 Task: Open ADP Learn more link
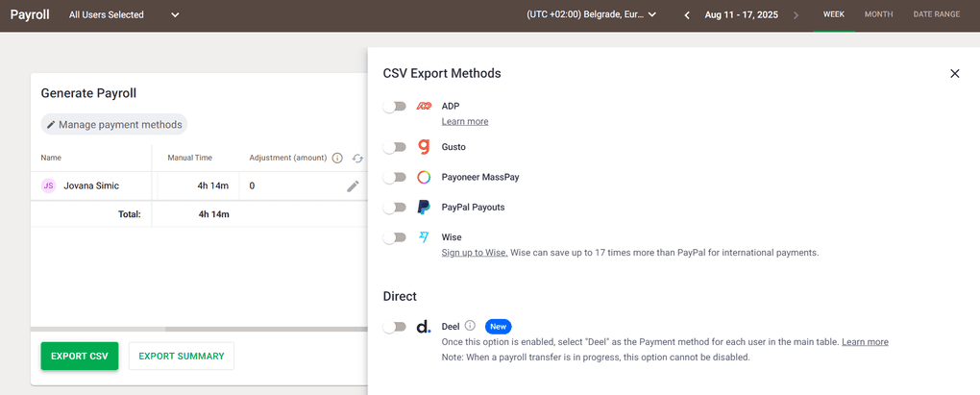pos(465,121)
